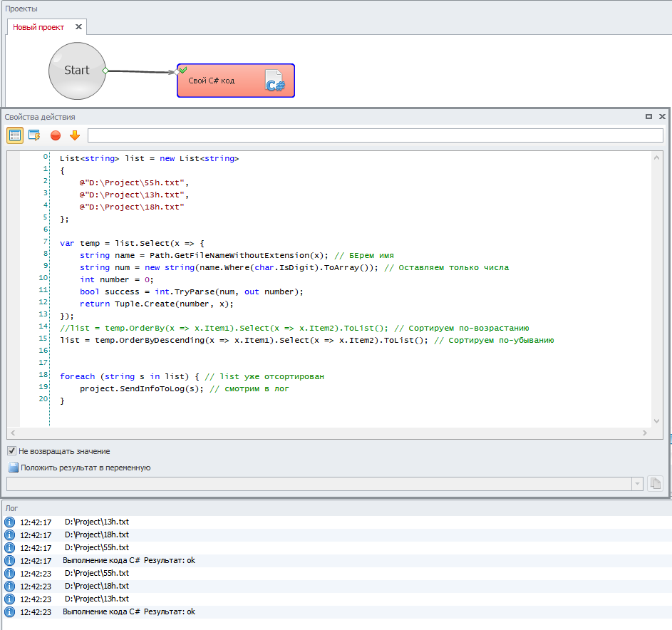Click the toolbar text input field
Viewport: 672px width, 630px height.
pyautogui.click(x=375, y=135)
